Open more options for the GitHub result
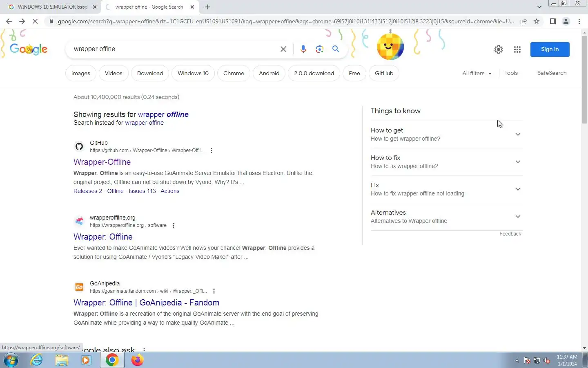Screen dimensions: 588x368 pyautogui.click(x=211, y=150)
